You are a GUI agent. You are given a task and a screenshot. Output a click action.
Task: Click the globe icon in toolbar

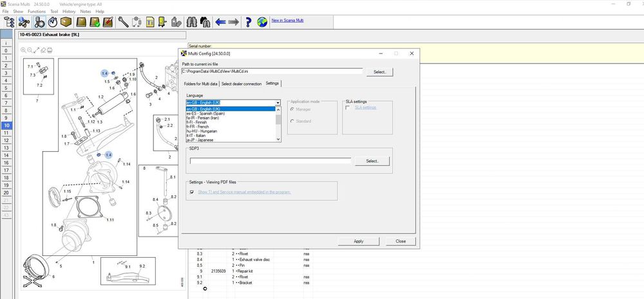[262, 23]
